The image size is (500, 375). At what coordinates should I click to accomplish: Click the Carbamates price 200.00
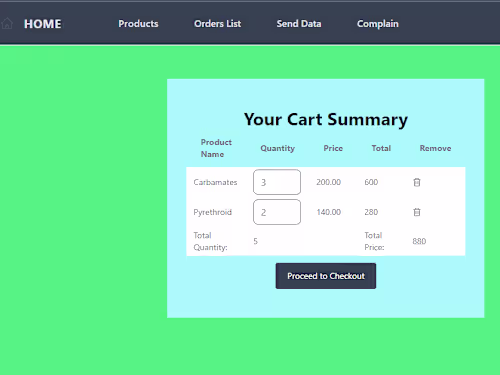328,182
